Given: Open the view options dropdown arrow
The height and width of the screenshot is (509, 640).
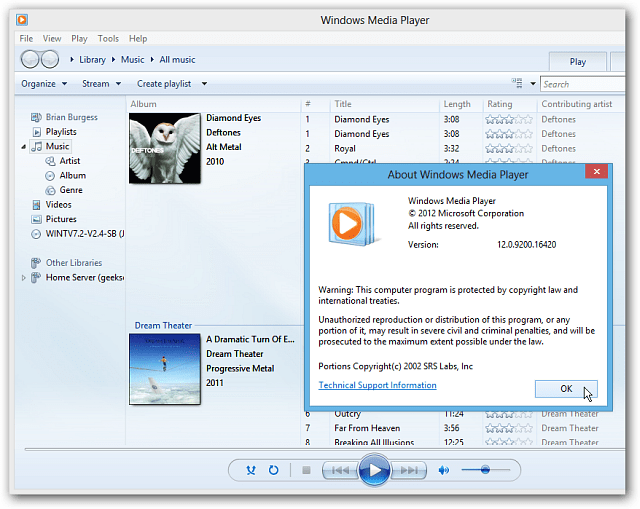Looking at the screenshot, I should (x=533, y=84).
